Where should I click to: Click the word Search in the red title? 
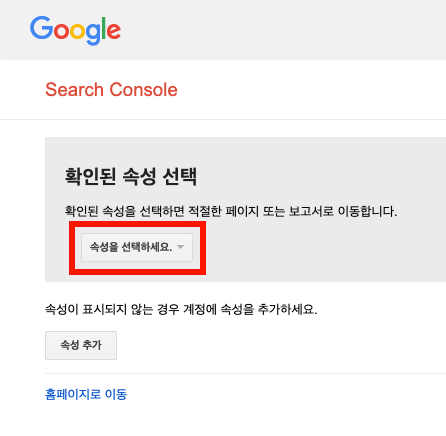74,90
